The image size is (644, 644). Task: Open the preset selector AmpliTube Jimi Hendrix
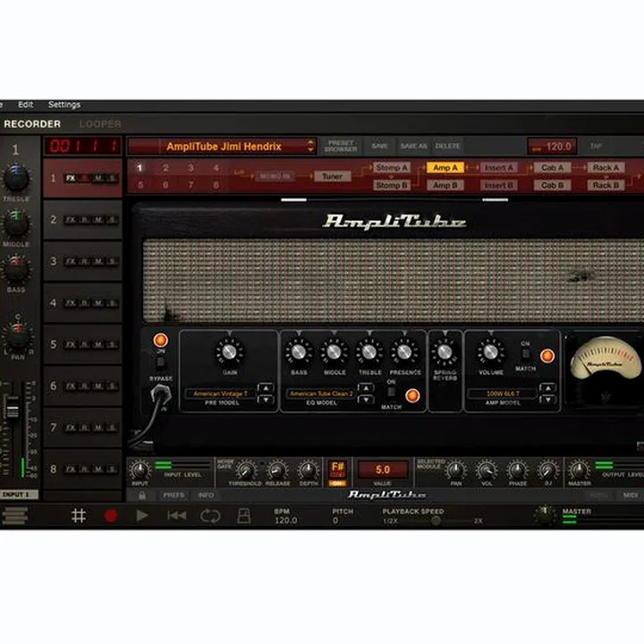pos(222,146)
